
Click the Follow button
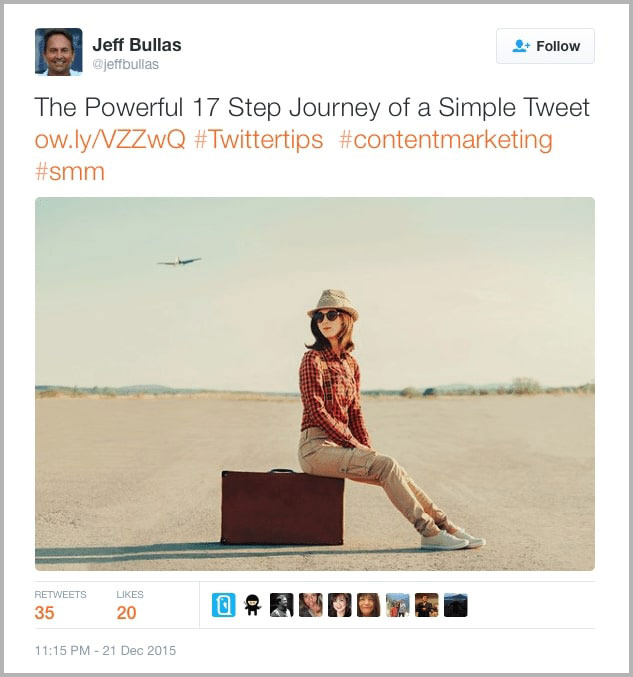pyautogui.click(x=545, y=46)
